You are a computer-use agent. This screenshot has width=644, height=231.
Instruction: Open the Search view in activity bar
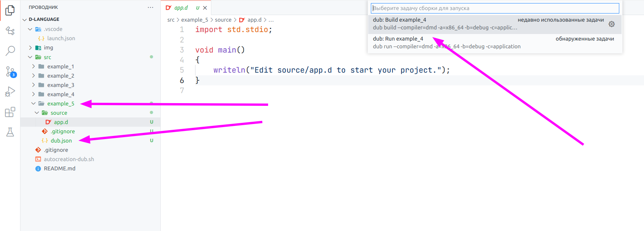(10, 51)
